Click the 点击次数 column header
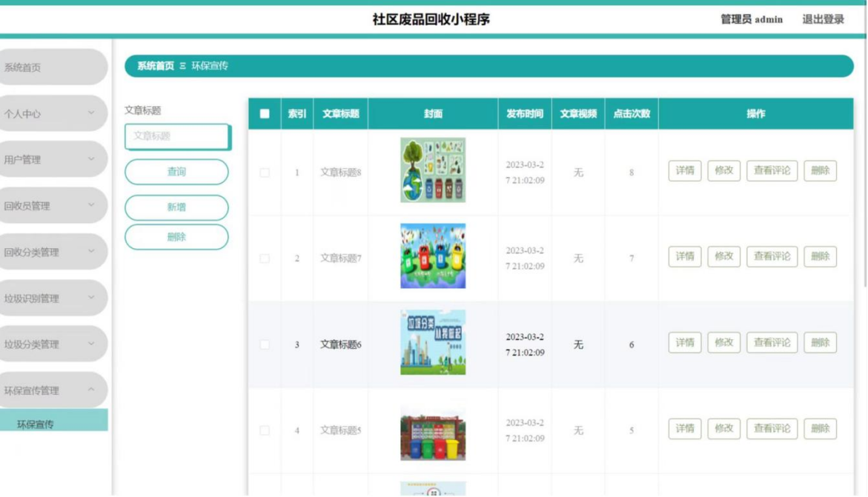 631,113
